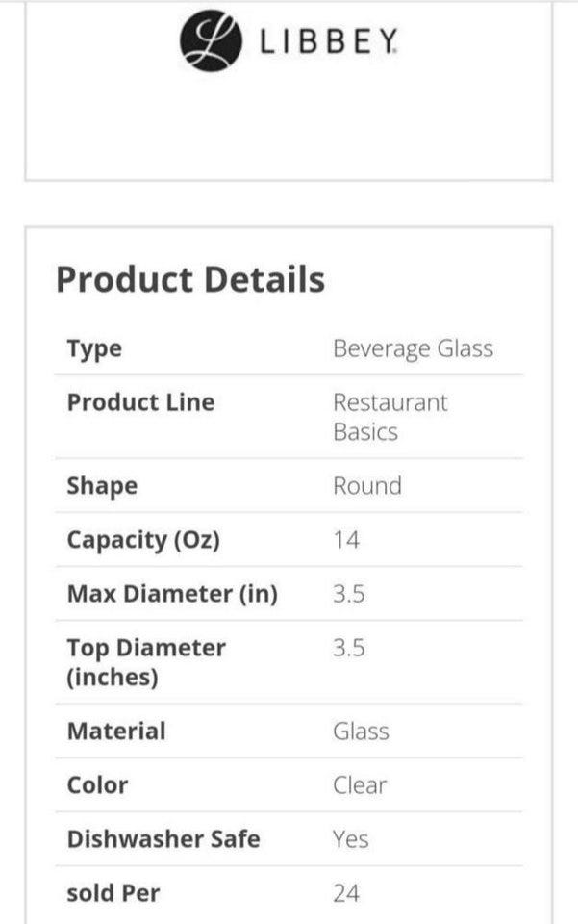Click the Material row label
The image size is (578, 924).
(116, 731)
